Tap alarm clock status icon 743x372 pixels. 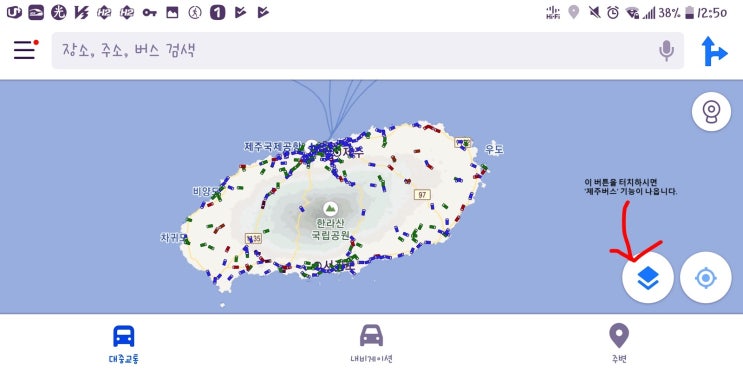point(613,13)
